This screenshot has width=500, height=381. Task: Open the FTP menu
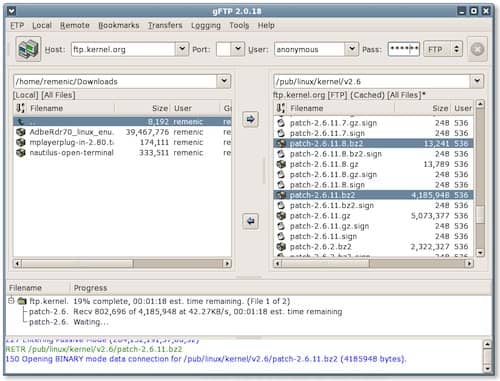click(17, 25)
